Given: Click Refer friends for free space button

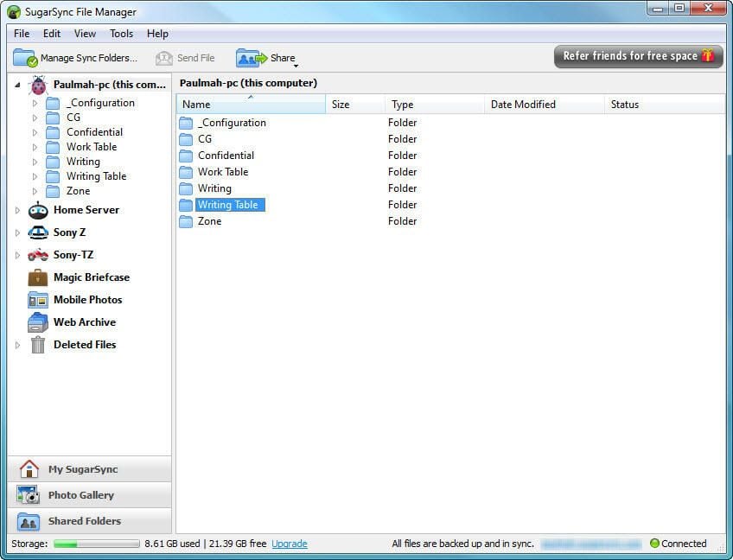Looking at the screenshot, I should [639, 56].
